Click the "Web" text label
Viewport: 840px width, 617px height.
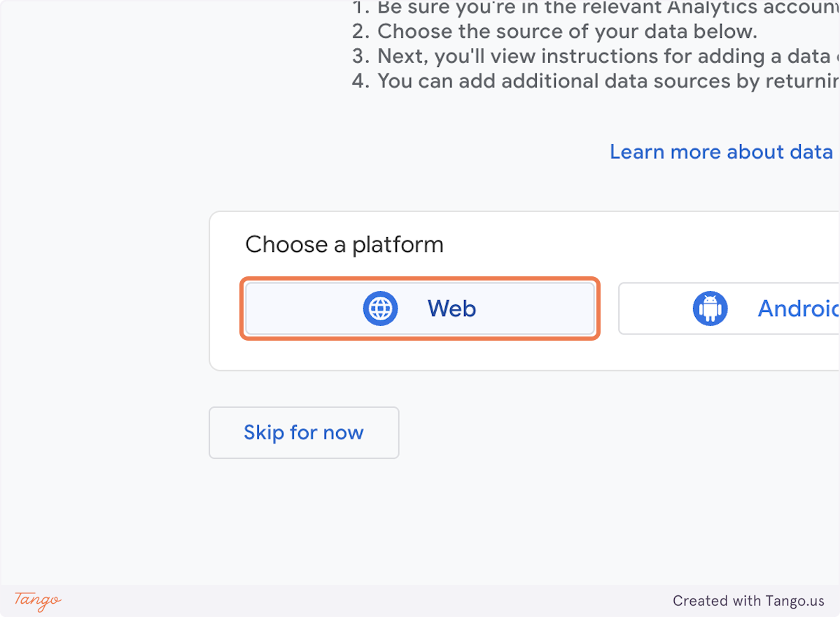pos(451,308)
